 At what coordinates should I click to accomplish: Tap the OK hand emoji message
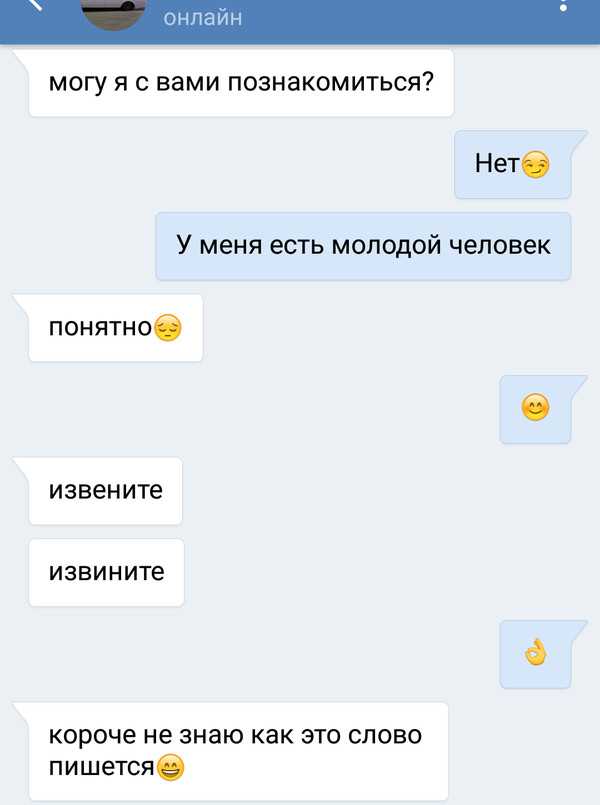coord(535,654)
